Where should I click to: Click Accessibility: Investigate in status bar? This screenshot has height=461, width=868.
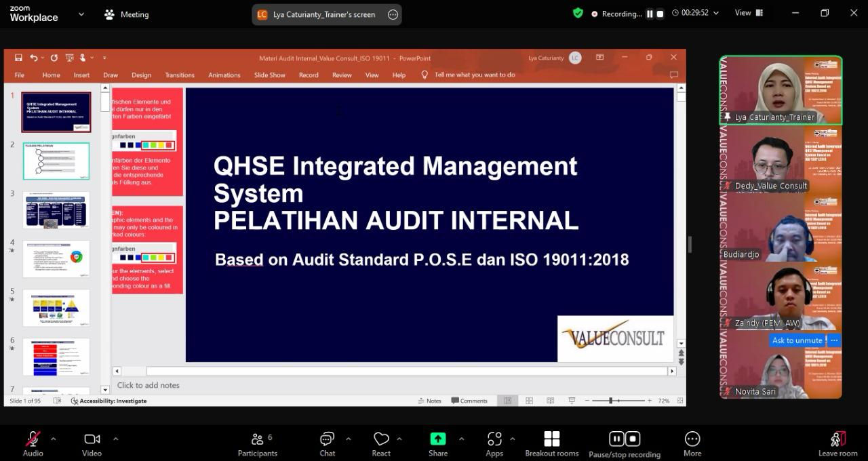(x=108, y=401)
